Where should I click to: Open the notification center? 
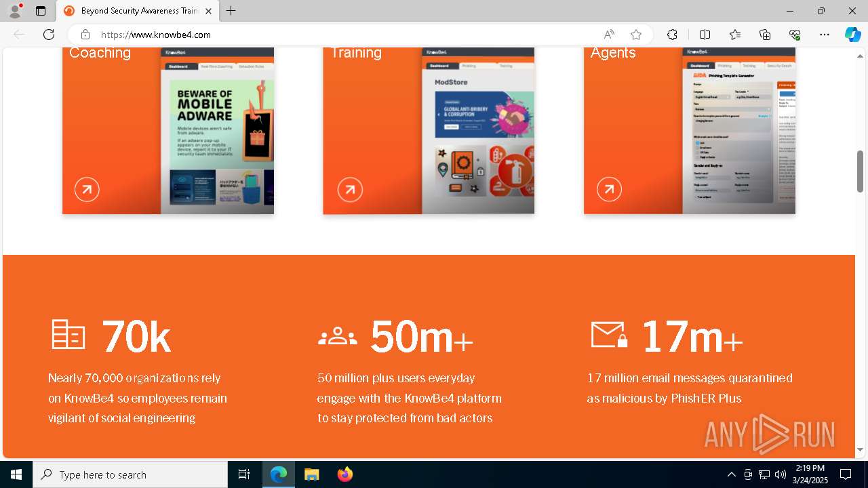(846, 474)
